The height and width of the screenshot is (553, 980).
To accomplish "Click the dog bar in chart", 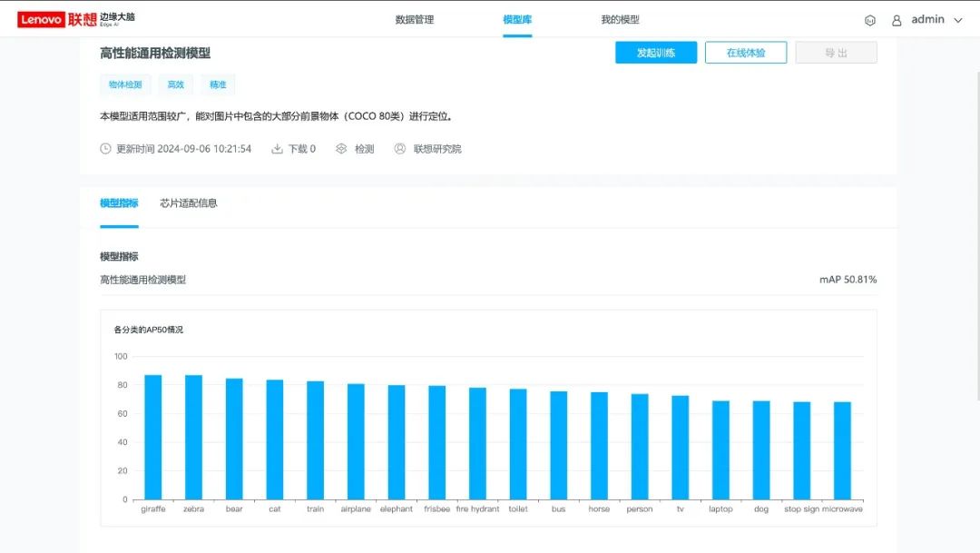I will coord(761,450).
